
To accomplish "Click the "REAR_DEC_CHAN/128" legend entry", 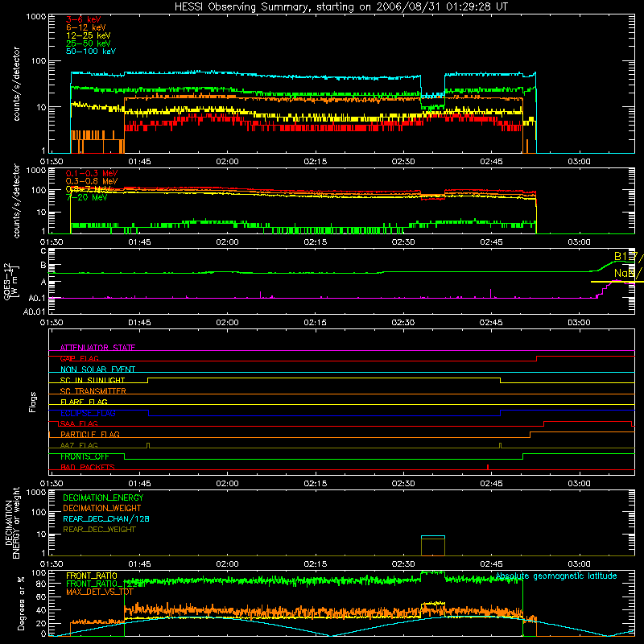I will coord(106,518).
